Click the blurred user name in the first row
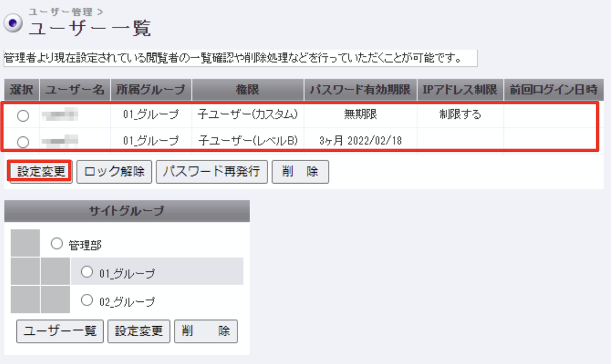Viewport: 611px width, 364px height. click(x=60, y=115)
